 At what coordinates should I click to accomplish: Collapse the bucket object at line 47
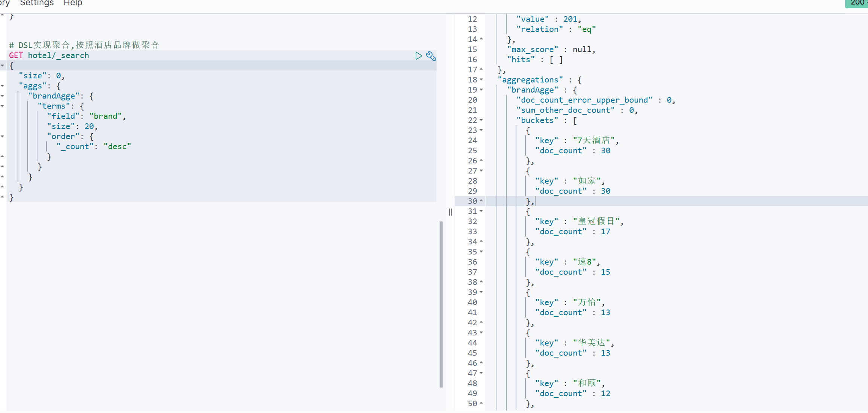[x=481, y=373]
